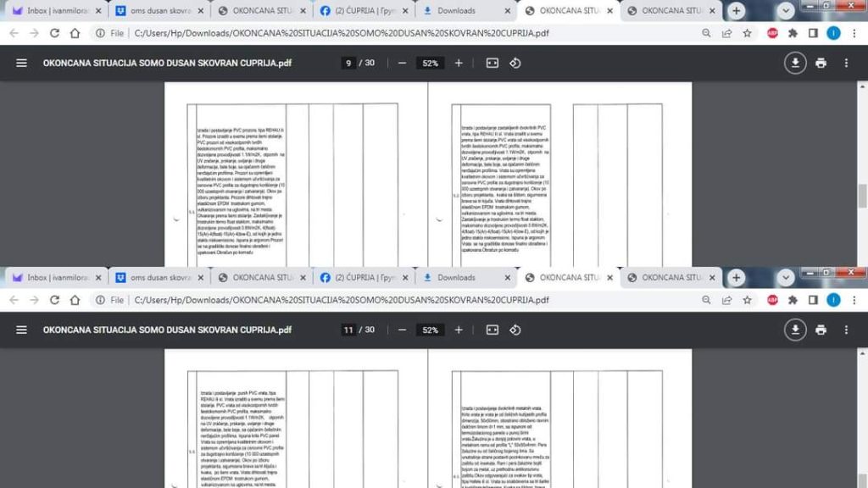Open the PDF sidebar menu in the page 9 viewer
This screenshot has height=488, width=868.
[x=21, y=63]
